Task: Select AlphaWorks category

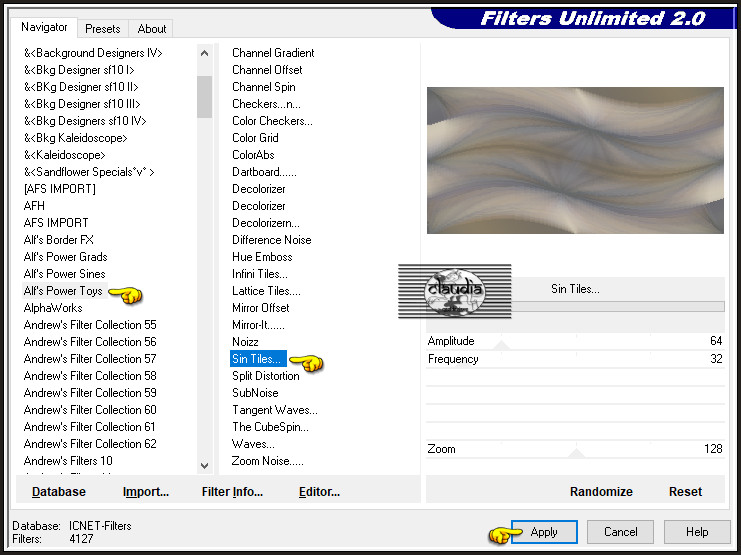Action: coord(53,308)
